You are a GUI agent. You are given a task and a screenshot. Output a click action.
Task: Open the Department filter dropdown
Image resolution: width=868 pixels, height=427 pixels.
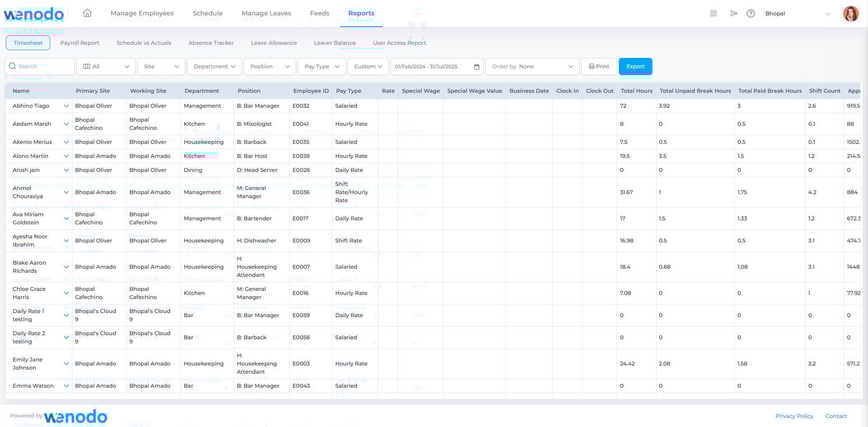tap(214, 66)
